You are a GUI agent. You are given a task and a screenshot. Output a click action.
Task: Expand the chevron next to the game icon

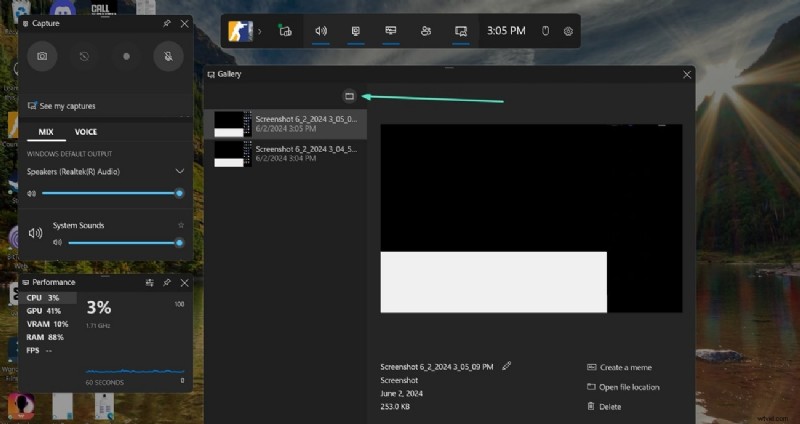pyautogui.click(x=259, y=31)
